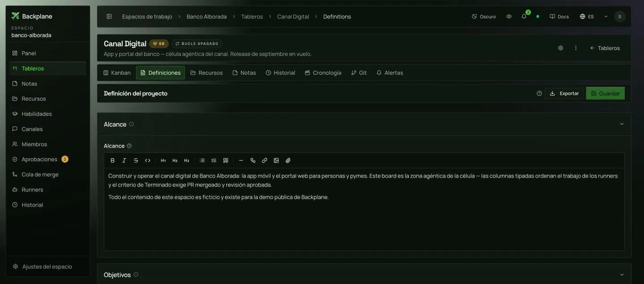Click the Guardar button

coord(605,93)
